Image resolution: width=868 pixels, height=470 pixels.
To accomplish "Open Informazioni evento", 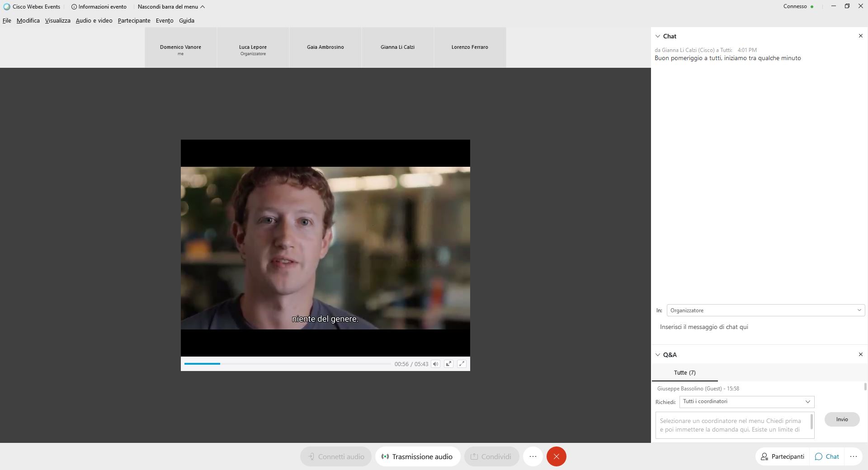I will click(99, 7).
